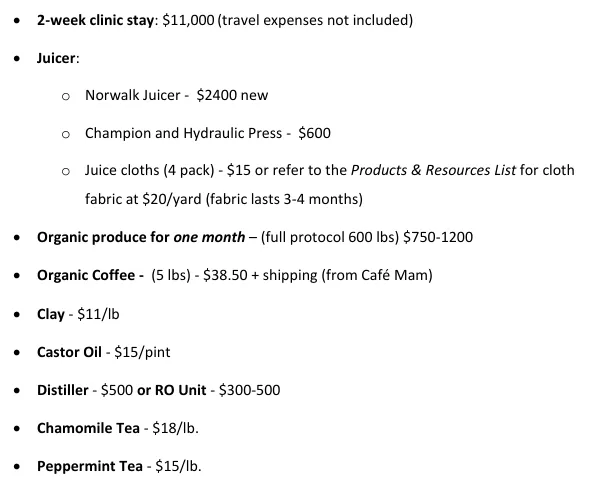
Task: Click the '$750-1200' price text
Action: coord(438,237)
